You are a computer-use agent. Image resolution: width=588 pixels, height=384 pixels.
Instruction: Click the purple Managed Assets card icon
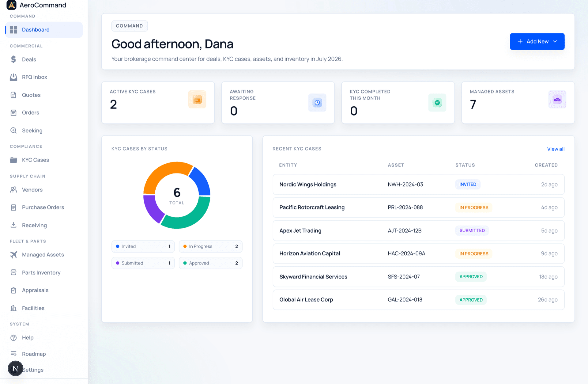(557, 99)
